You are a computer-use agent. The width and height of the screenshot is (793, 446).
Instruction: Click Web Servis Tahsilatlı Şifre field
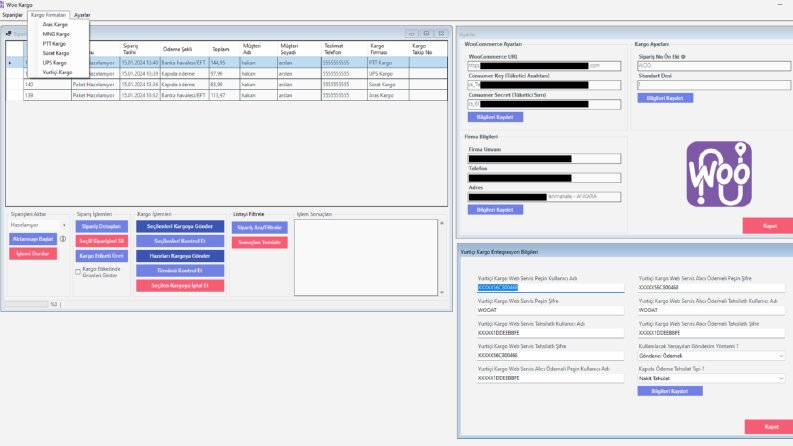click(x=550, y=355)
